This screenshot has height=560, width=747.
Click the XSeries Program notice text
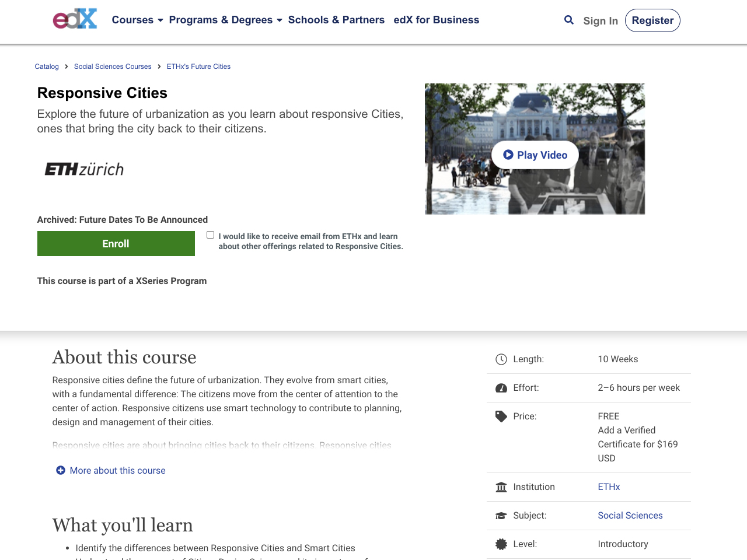click(122, 281)
